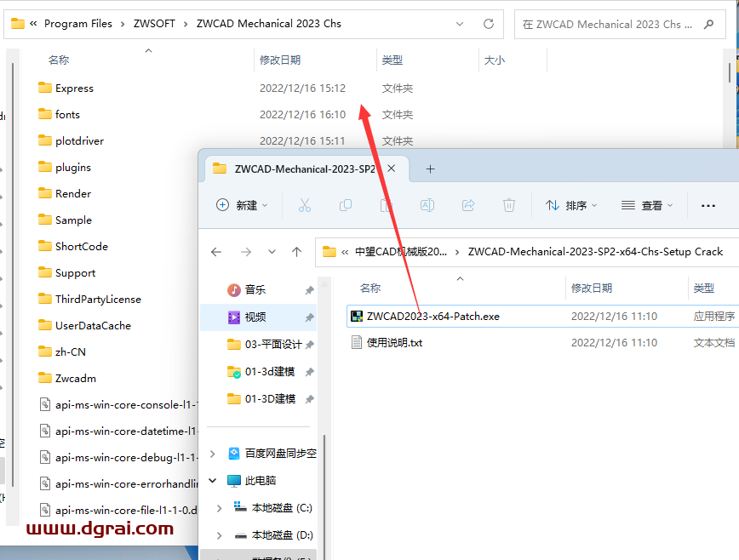Open the 查看 view dropdown
This screenshot has width=739, height=560.
click(647, 205)
